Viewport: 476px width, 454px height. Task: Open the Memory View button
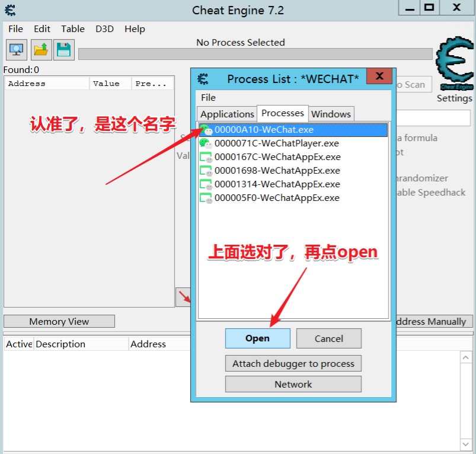point(59,321)
